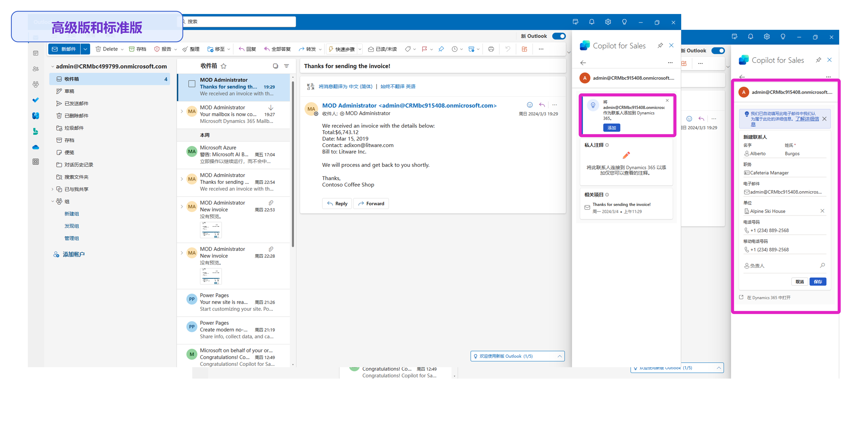This screenshot has height=438, width=868.
Task: Expand the Shared with me folder
Action: tap(53, 189)
